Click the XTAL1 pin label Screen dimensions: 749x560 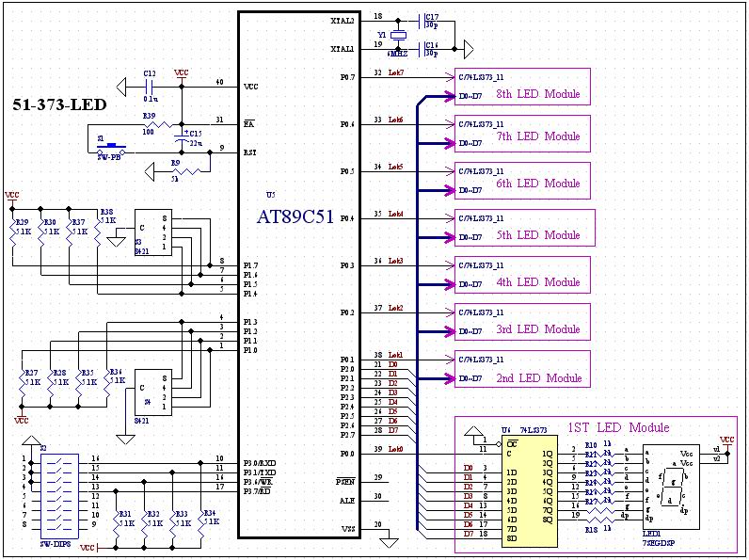pos(342,49)
